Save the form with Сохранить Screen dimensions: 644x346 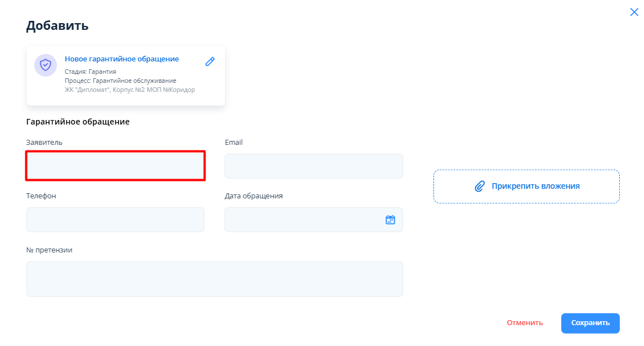click(x=590, y=323)
